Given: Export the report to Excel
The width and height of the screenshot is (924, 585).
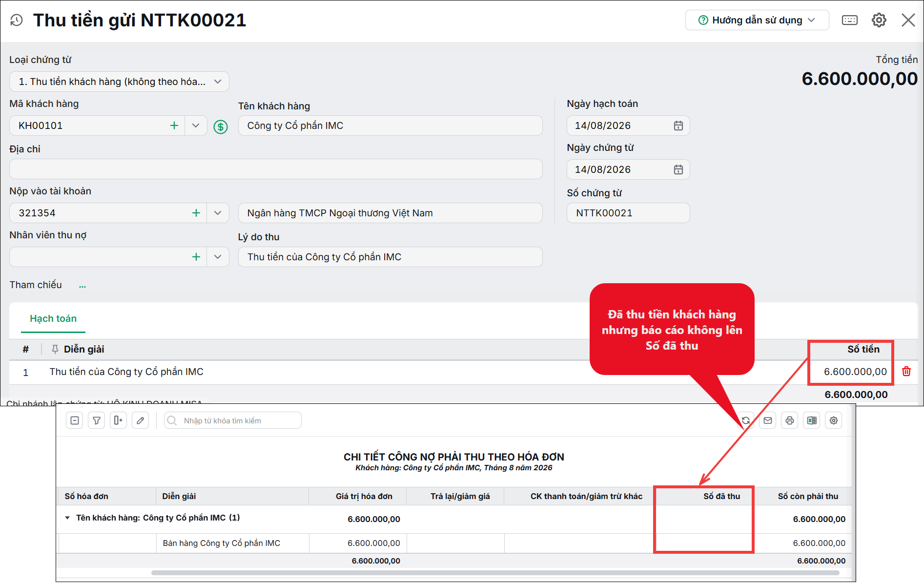Looking at the screenshot, I should 812,420.
